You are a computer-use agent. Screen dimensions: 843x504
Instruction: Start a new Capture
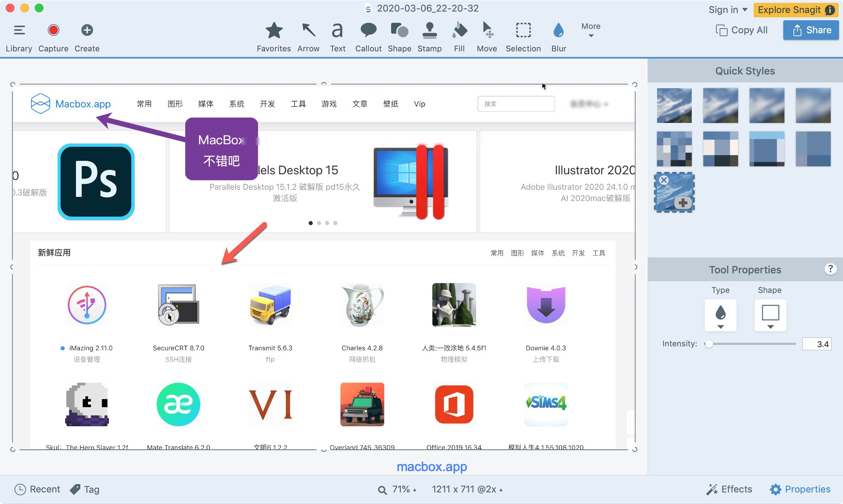53,37
